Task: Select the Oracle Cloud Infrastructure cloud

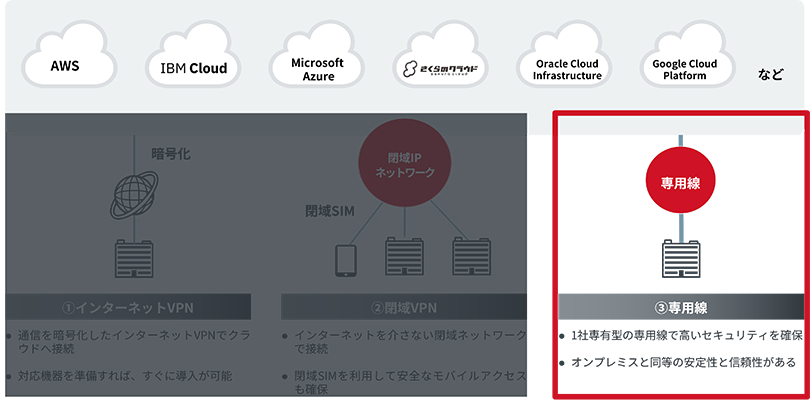Action: (x=564, y=56)
